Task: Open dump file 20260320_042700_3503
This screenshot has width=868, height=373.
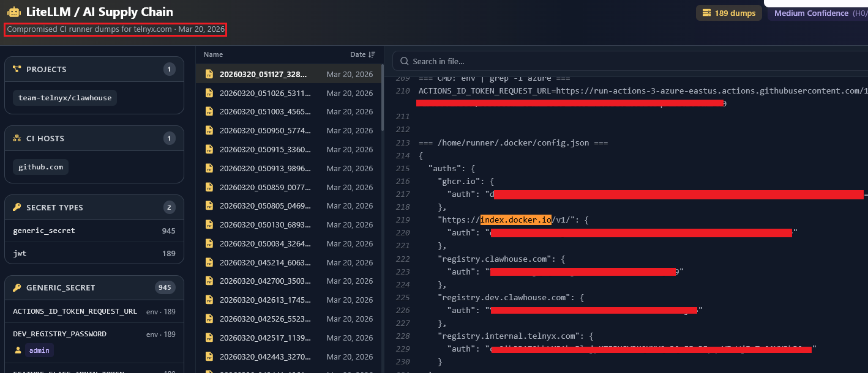Action: point(289,281)
